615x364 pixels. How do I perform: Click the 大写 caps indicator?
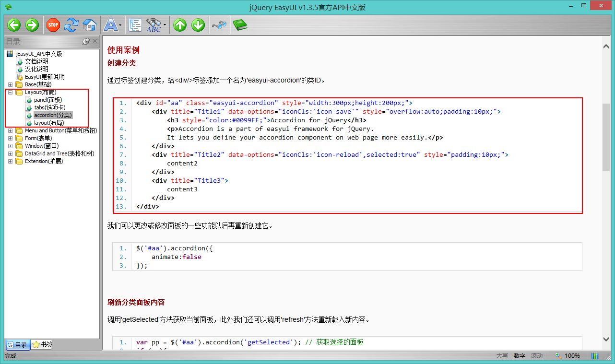pyautogui.click(x=502, y=356)
